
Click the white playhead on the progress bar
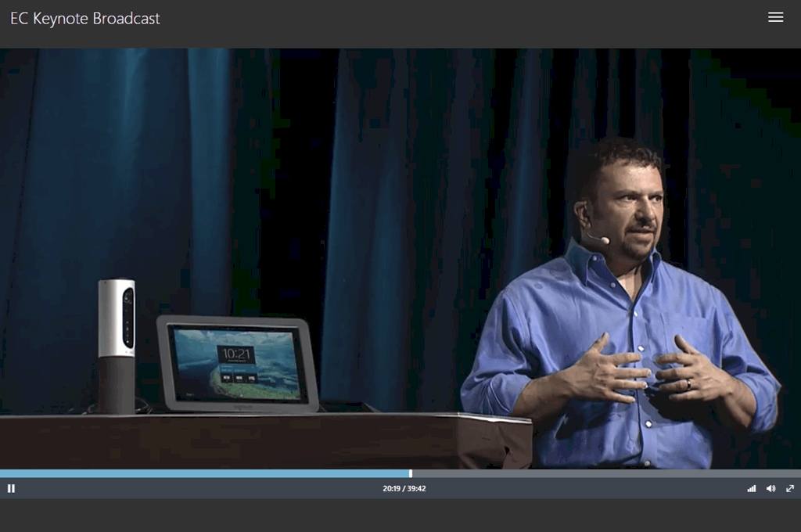411,473
